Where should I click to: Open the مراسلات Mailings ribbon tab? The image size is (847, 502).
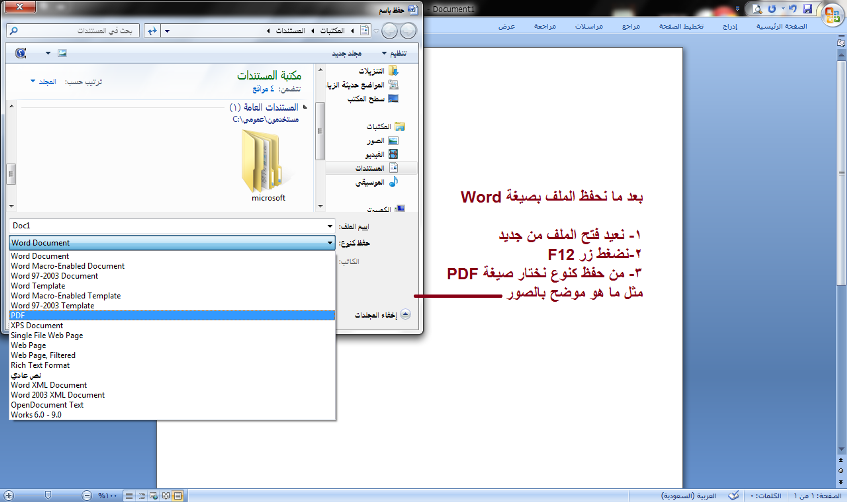pos(589,26)
